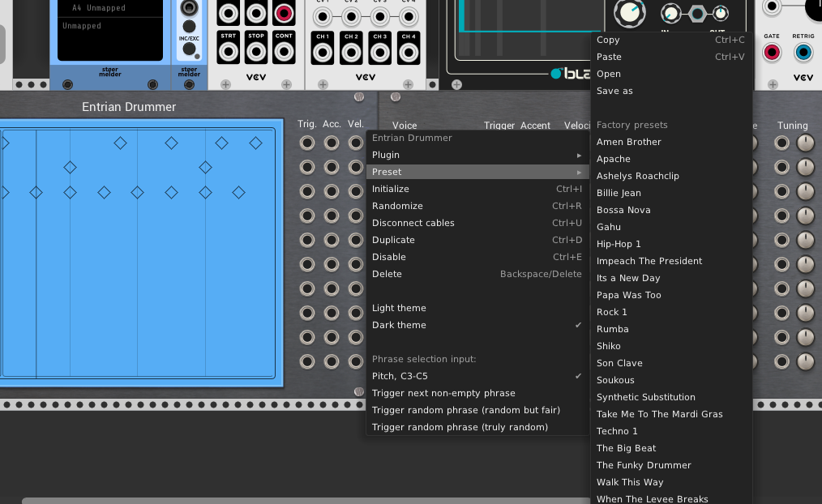Click the INC/EXC button on stoermelder module
The image size is (822, 504).
click(x=189, y=49)
